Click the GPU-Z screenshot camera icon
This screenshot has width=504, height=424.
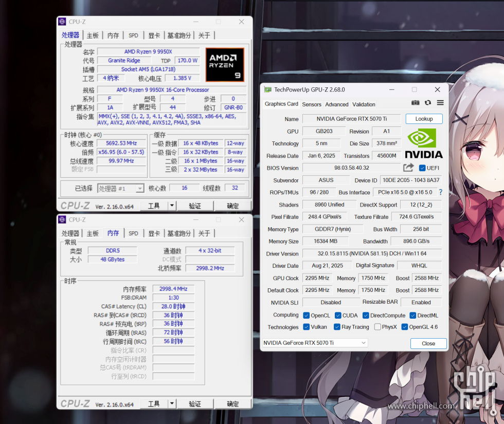pos(416,102)
